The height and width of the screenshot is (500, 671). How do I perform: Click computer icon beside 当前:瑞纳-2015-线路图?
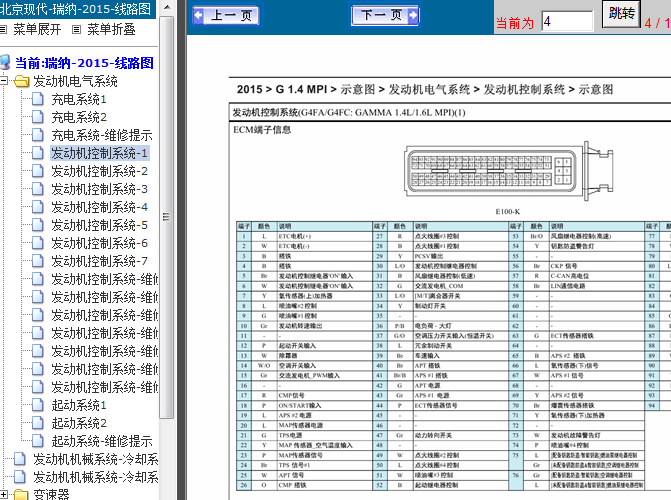[5, 62]
